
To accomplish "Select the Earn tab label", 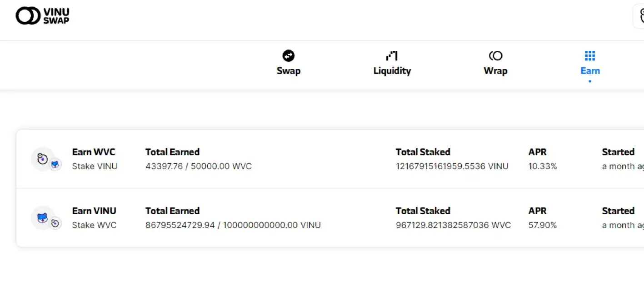I will coord(590,71).
